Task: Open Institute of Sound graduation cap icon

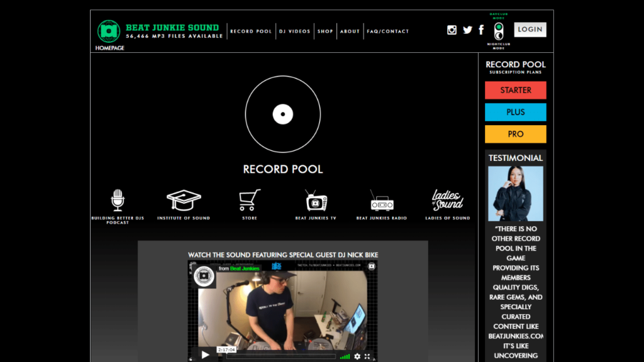Action: (184, 200)
